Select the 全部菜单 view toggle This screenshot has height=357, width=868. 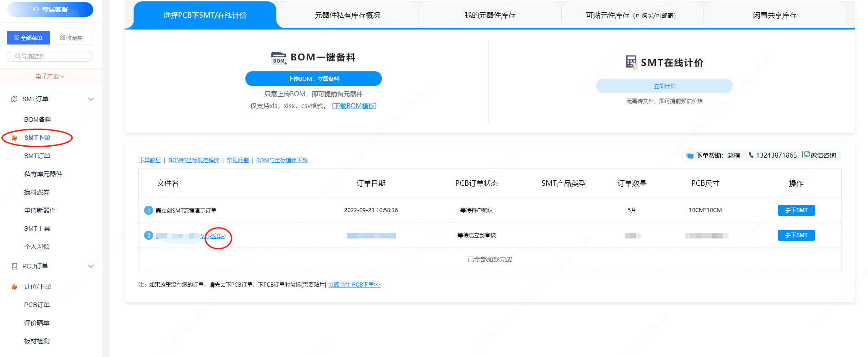[28, 38]
